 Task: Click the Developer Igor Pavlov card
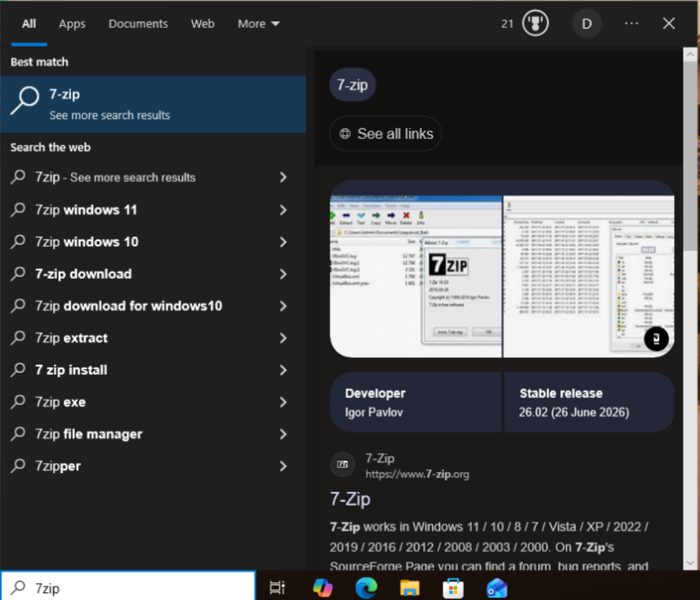[x=416, y=402]
